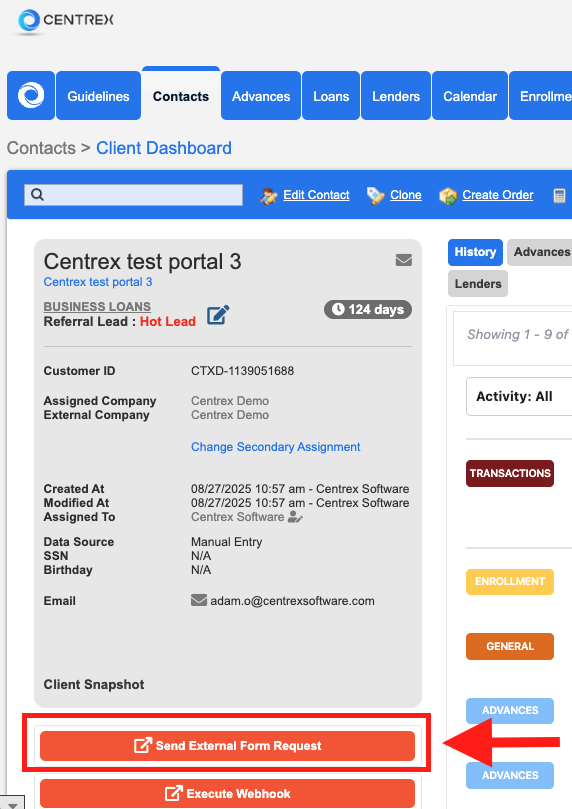Click the Centrex swirl home icon tab
Screen dimensions: 572x809
coord(31,95)
